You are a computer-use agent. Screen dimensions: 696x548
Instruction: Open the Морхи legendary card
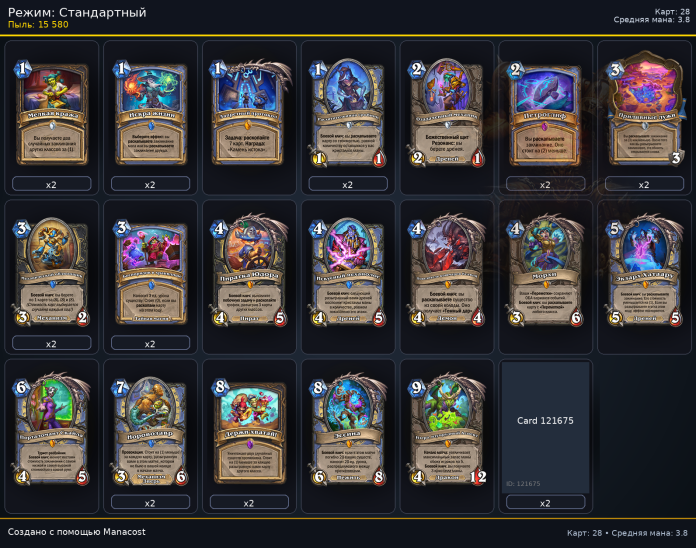coord(546,272)
